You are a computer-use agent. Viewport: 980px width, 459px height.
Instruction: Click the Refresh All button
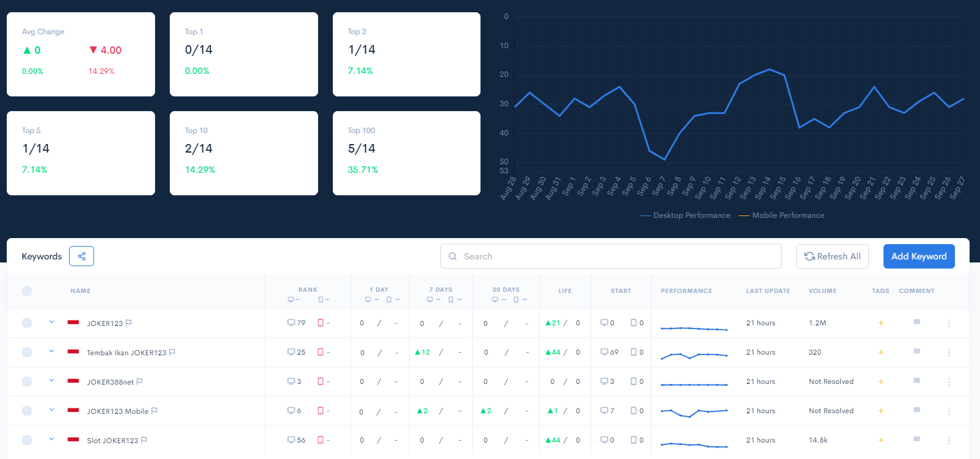tap(833, 256)
